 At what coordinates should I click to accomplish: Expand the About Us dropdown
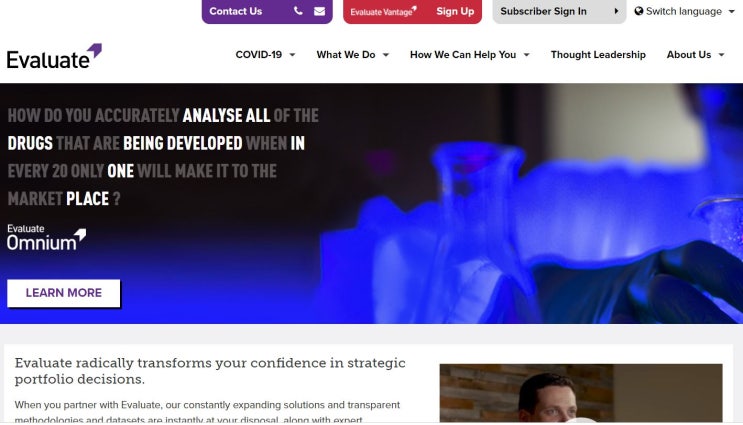[x=695, y=54]
